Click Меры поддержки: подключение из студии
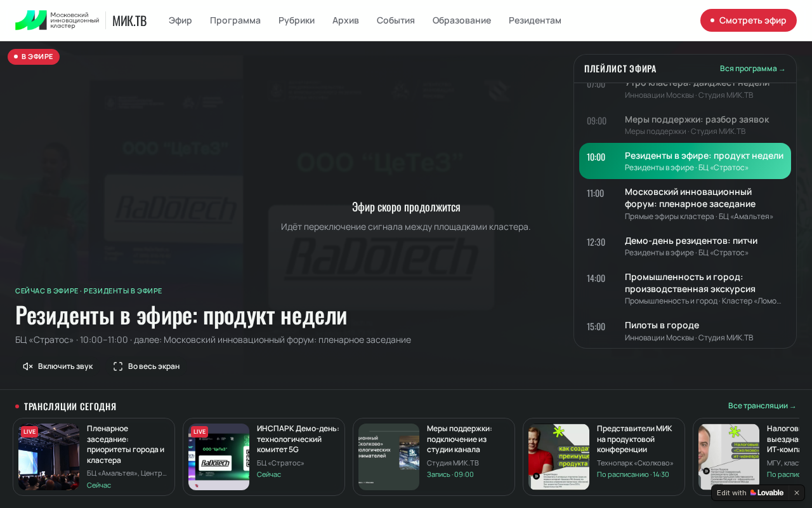 (x=461, y=439)
